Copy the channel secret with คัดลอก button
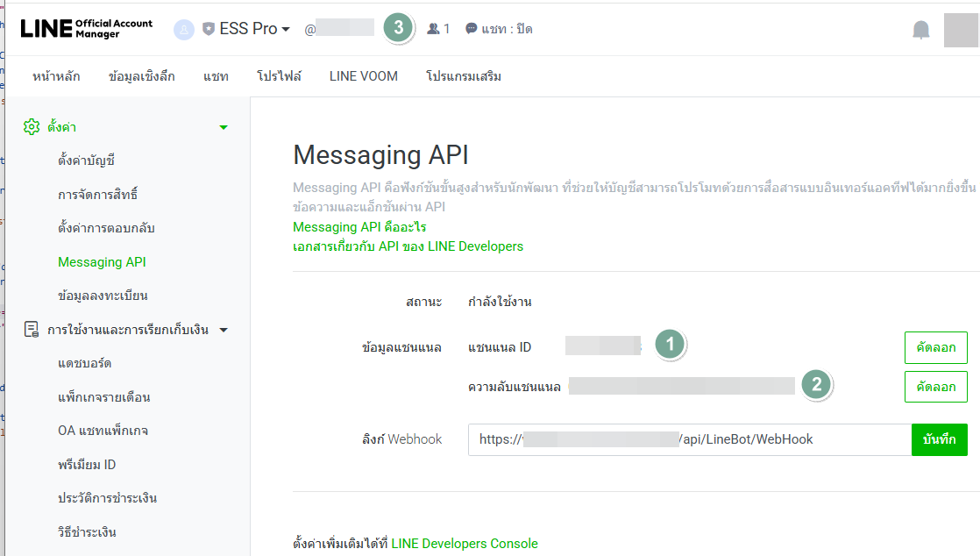The height and width of the screenshot is (556, 980). coord(935,386)
